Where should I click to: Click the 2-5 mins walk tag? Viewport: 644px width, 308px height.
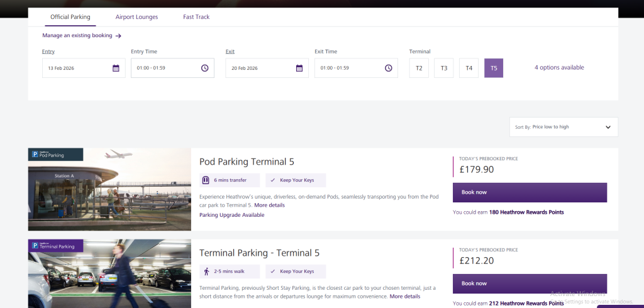pyautogui.click(x=230, y=272)
